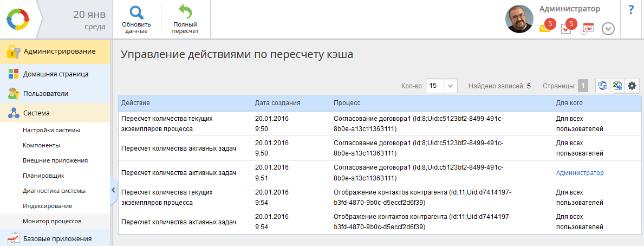
Task: Open the Кол-во records dropdown
Action: (441, 86)
